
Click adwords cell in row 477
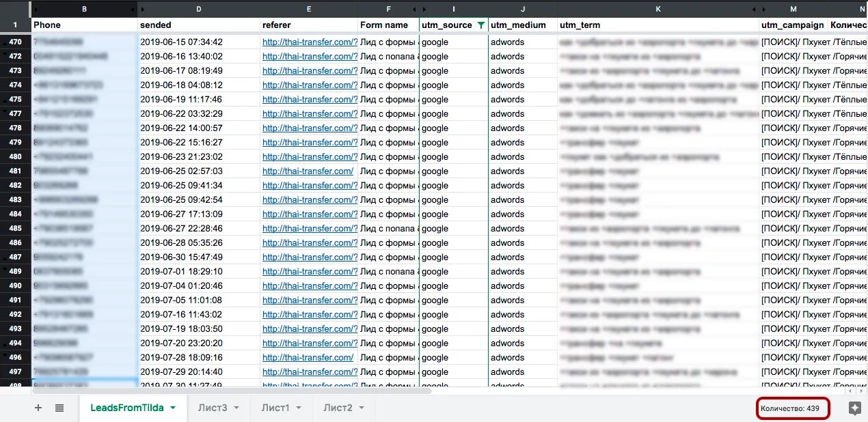point(523,113)
